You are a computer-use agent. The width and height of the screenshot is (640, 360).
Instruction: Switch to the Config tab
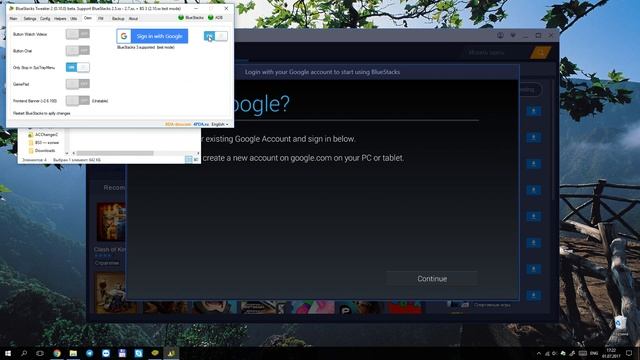tap(45, 18)
